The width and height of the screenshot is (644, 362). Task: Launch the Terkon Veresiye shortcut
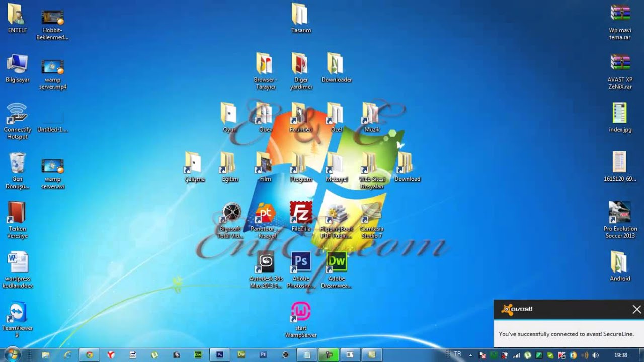17,220
